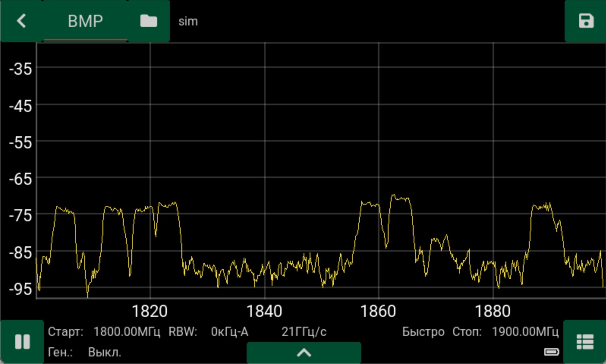The height and width of the screenshot is (364, 606).
Task: Pause the sweep
Action: tap(22, 342)
